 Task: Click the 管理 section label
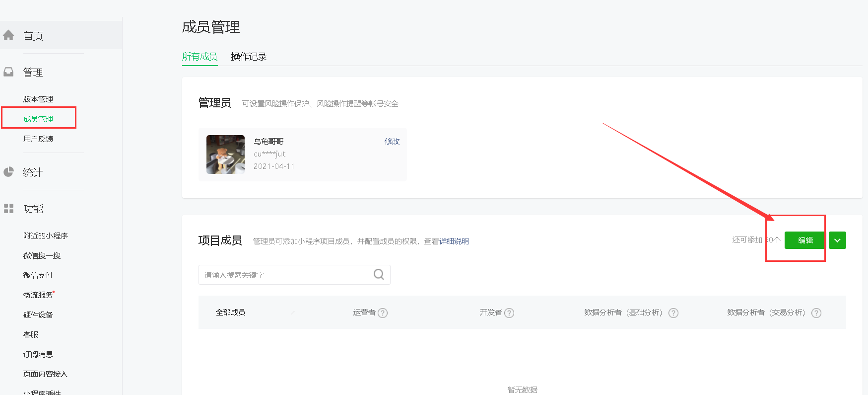33,73
